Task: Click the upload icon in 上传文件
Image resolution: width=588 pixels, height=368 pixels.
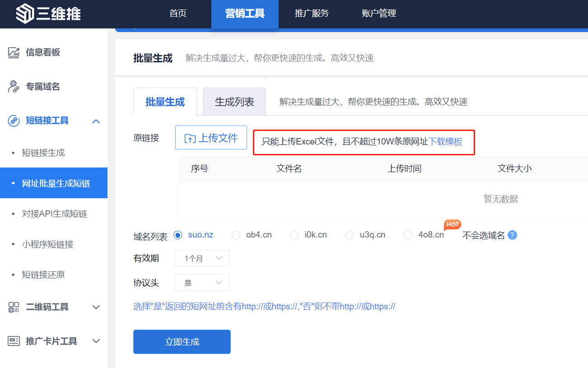Action: coord(190,139)
